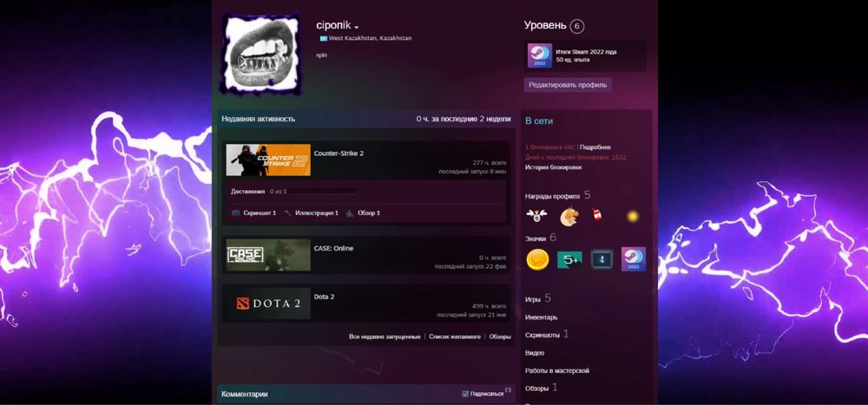Open the CASE: Online title link
The image size is (868, 405).
333,248
